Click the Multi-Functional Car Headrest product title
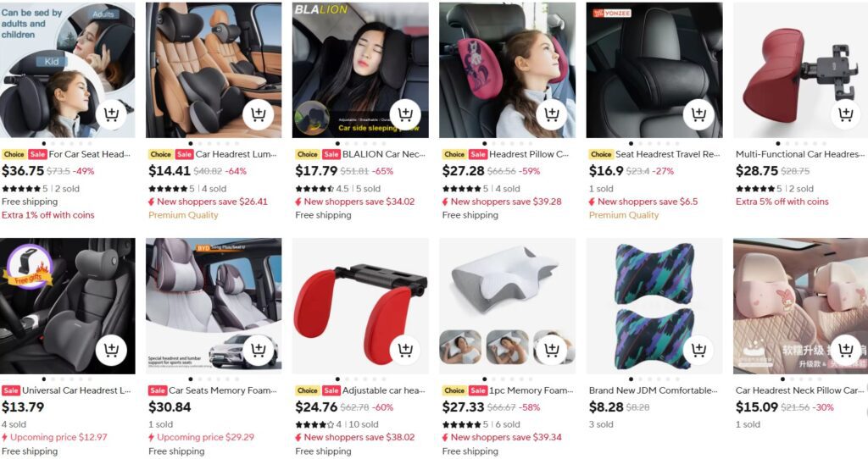868x459 pixels. coord(800,154)
